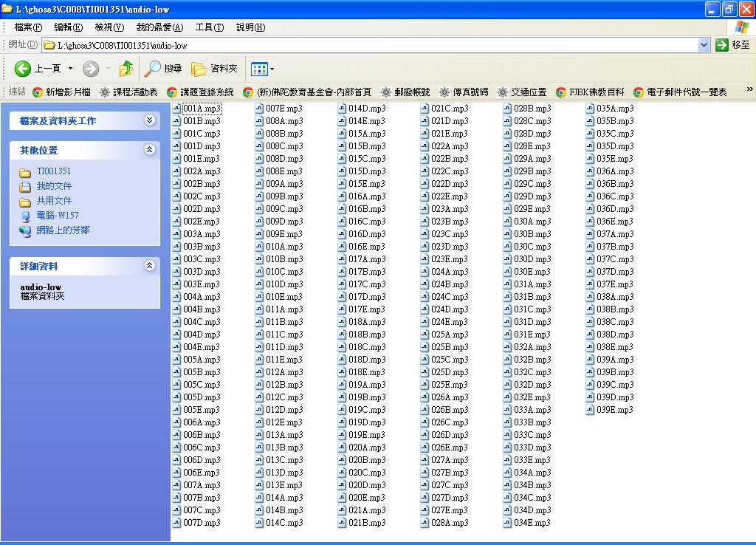Open the Back button history dropdown

[x=71, y=69]
